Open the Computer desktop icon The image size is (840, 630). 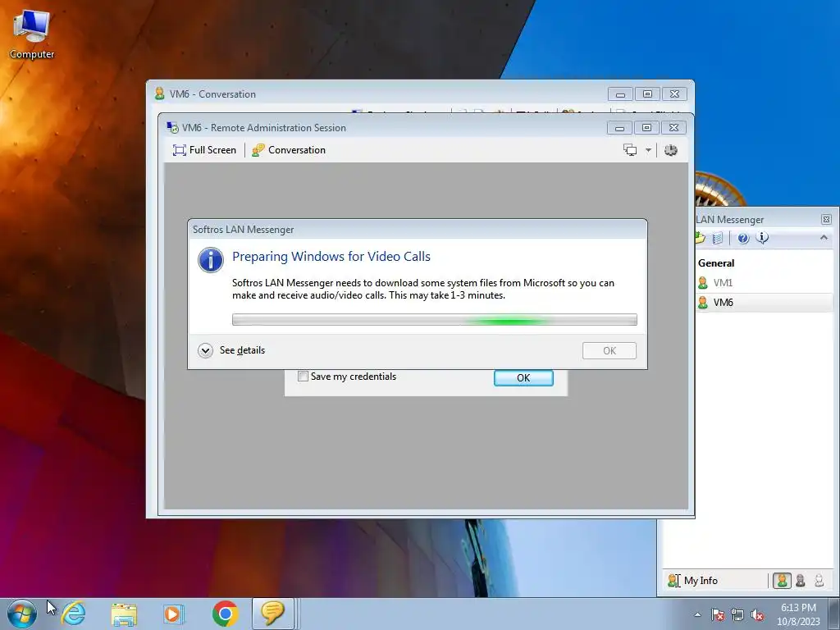(x=32, y=34)
